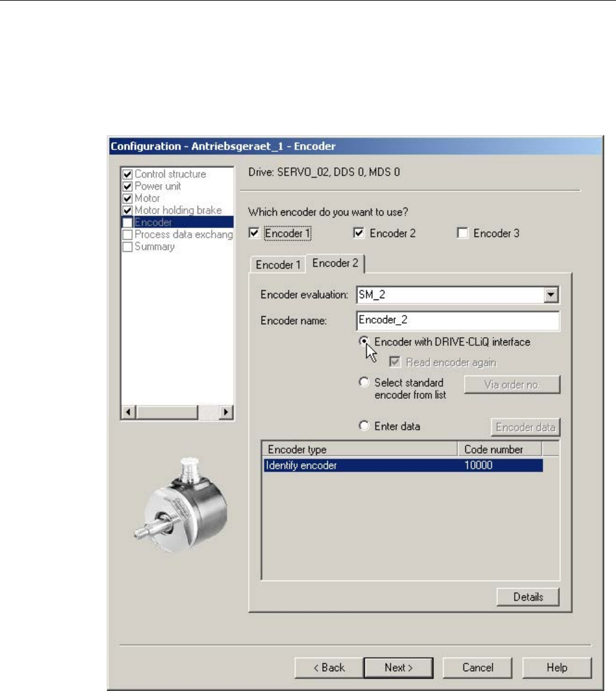This screenshot has height=691, width=616.
Task: Choose Select standard encoder from list
Action: tap(364, 382)
